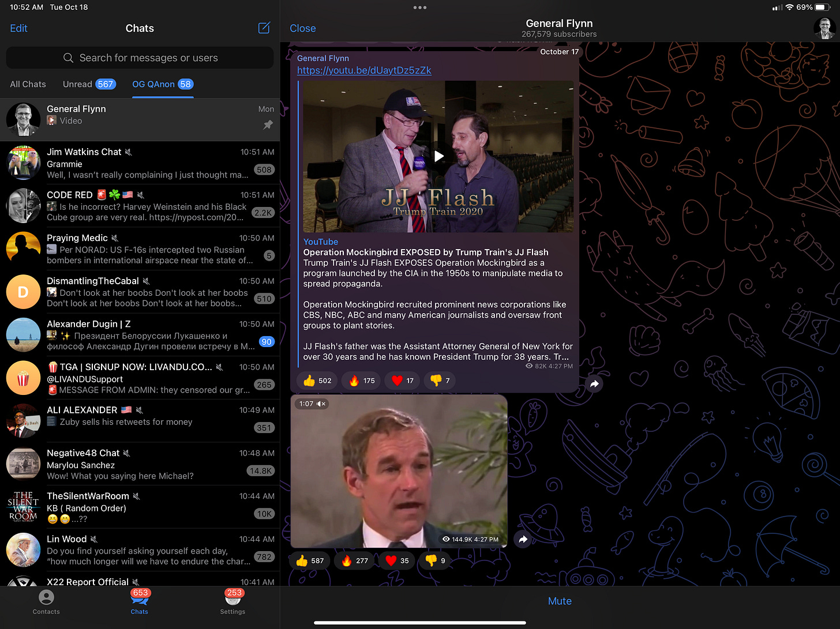
Task: React fire 175 on YouTube post
Action: [x=362, y=381]
